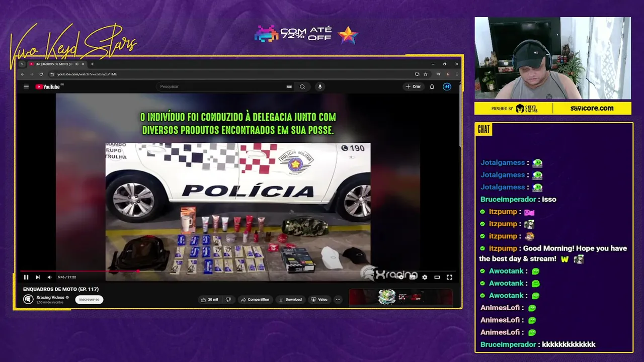
Task: Mute the video player volume
Action: [x=49, y=277]
